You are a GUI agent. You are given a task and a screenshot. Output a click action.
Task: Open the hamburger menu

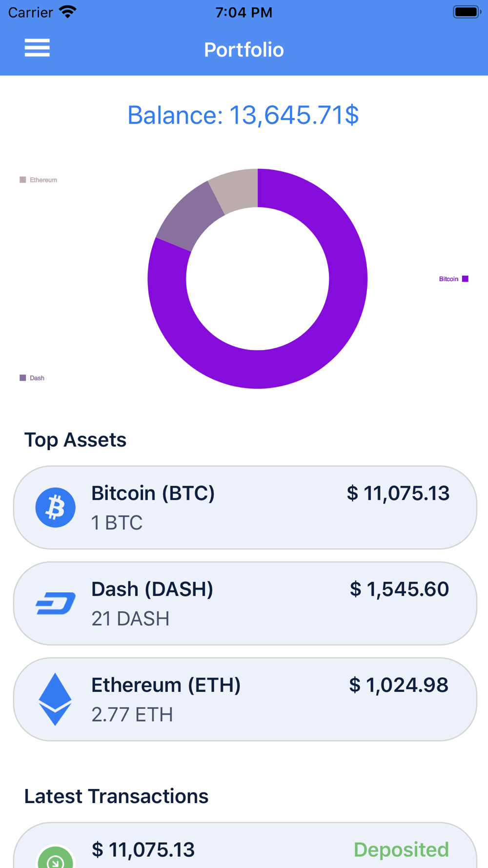tap(37, 48)
